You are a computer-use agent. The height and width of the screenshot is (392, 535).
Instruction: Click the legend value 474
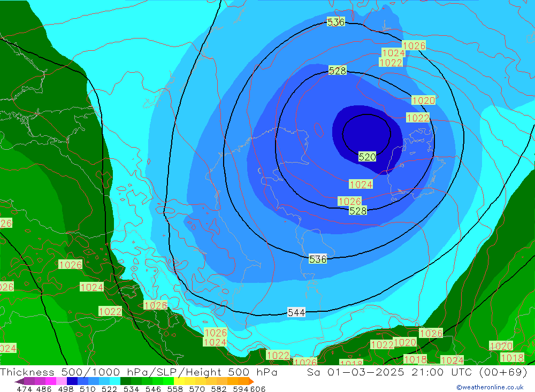coord(24,389)
